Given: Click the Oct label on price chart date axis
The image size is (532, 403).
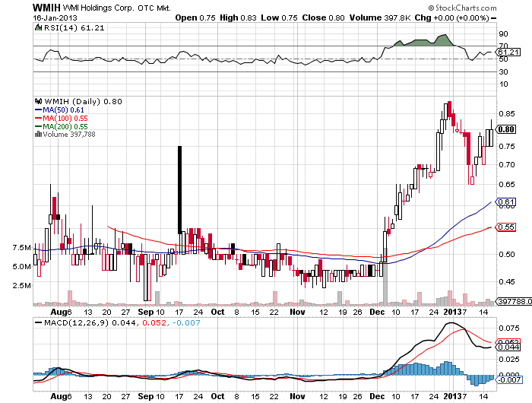Looking at the screenshot, I should 217,312.
